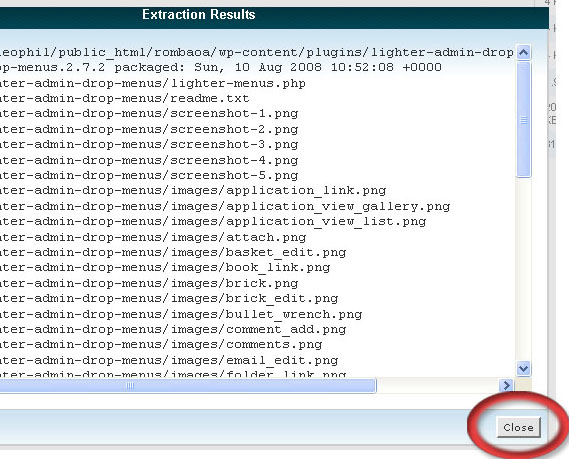Click the vertical scrollbar thumb

[523, 119]
